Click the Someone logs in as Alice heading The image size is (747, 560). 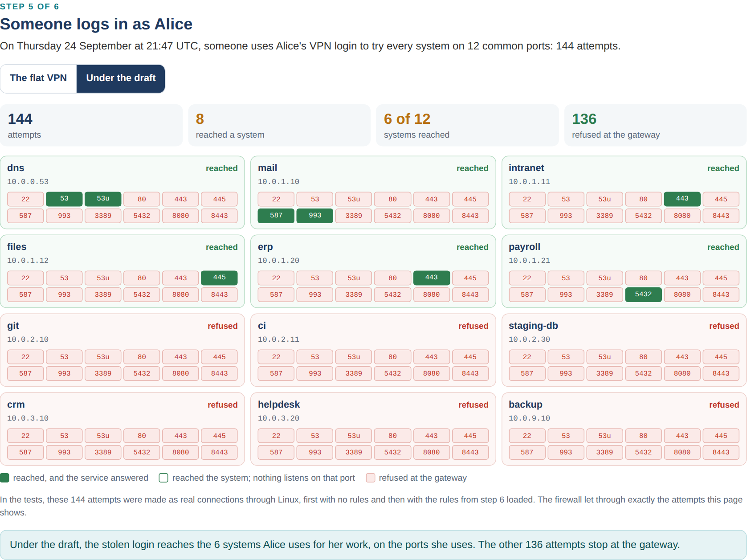click(x=96, y=24)
